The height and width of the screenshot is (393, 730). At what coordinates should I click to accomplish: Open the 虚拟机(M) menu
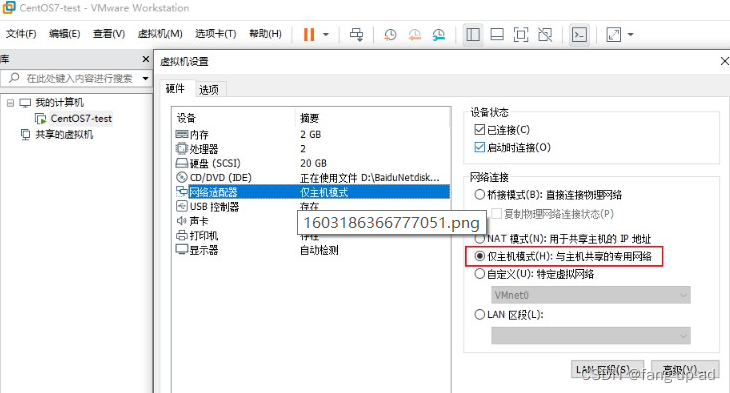[160, 34]
